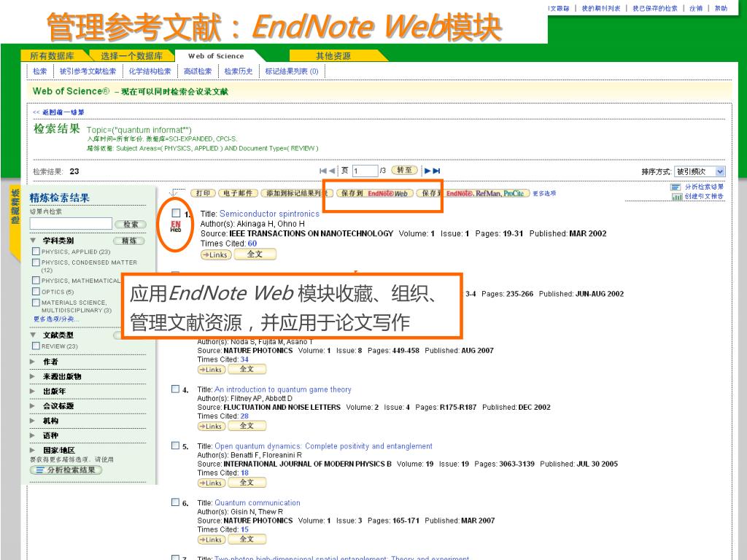This screenshot has height=560, width=747.
Task: Click the 更多选项 link beside save buttons
Action: click(544, 193)
